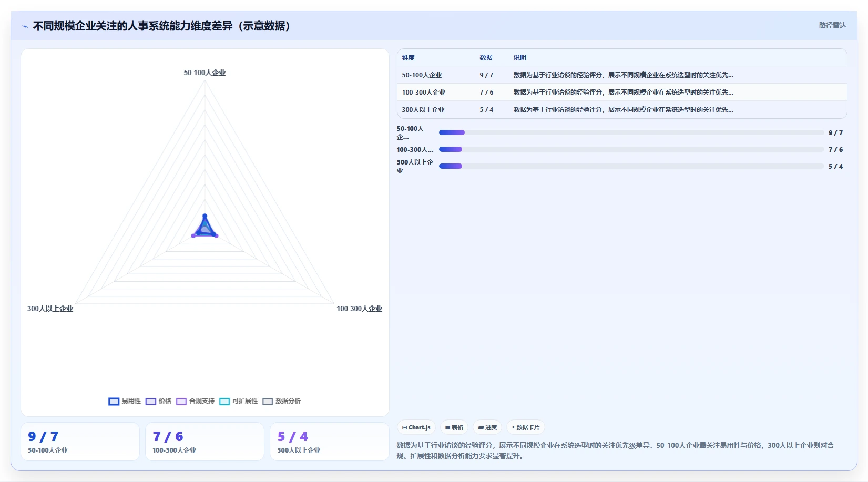Viewport: 868px width, 482px height.
Task: Click the 说明 column header
Action: (519, 58)
